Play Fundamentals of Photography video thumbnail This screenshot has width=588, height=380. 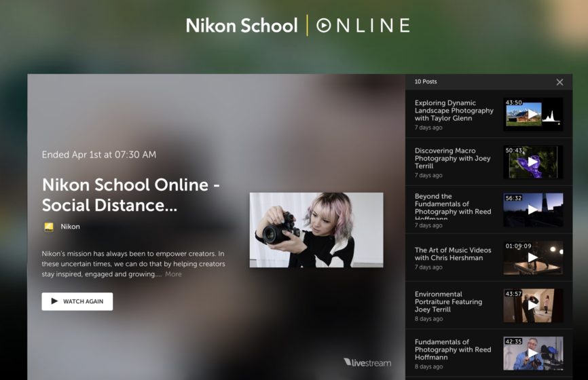pos(532,353)
